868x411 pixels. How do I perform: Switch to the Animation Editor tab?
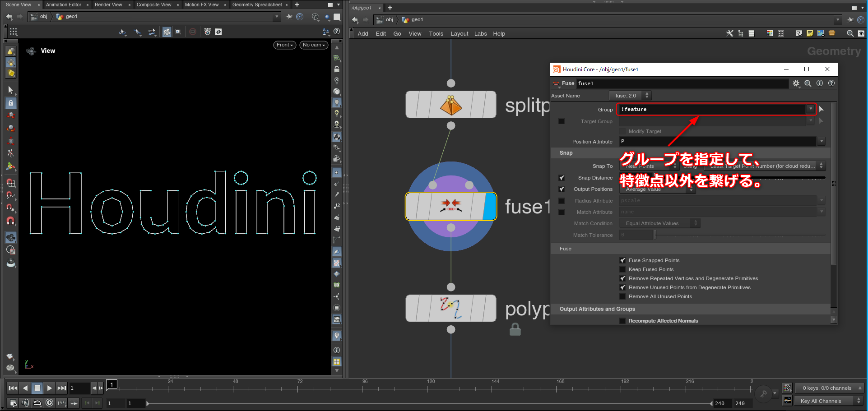pos(64,5)
